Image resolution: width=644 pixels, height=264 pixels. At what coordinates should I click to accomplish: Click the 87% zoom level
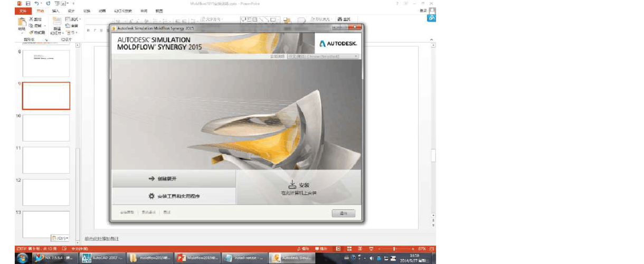pos(422,248)
